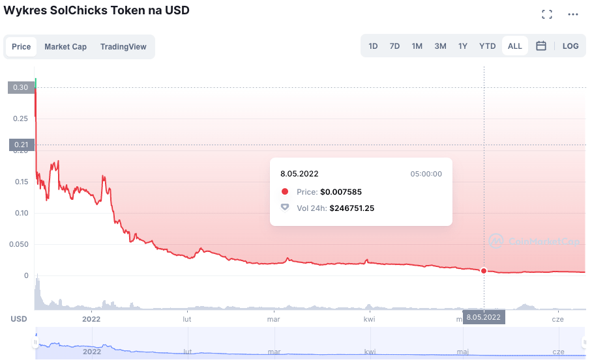Viewport: 592px width, 364px height.
Task: Click right handle of range navigator
Action: tap(584, 343)
